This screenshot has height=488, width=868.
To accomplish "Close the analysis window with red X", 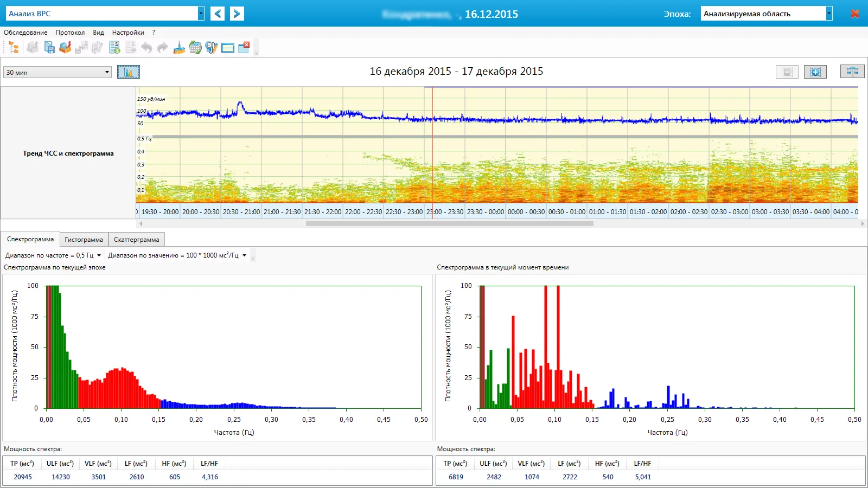I will point(855,14).
